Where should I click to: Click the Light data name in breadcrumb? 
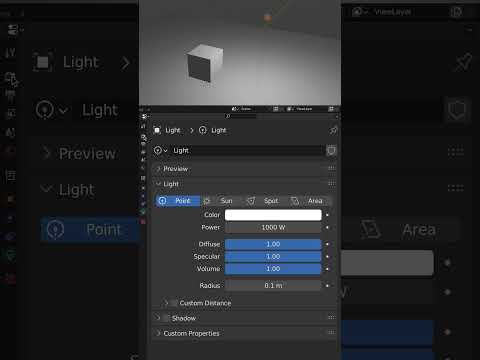pyautogui.click(x=218, y=130)
